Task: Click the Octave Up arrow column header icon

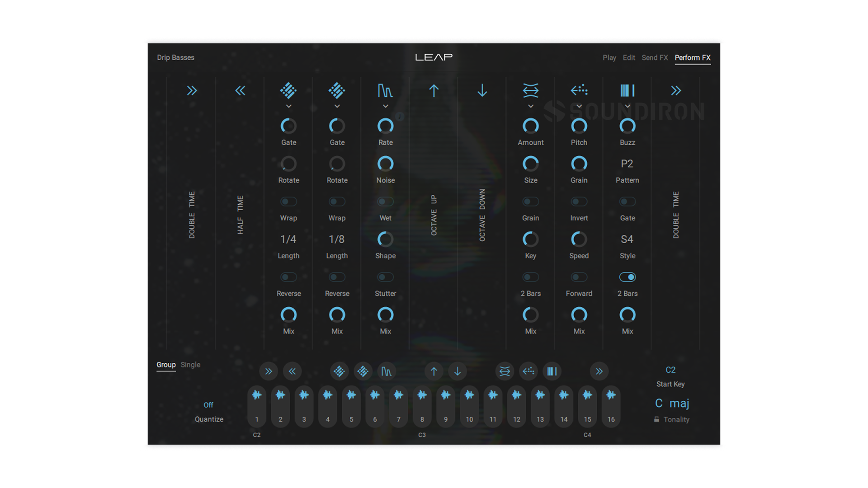Action: 434,91
